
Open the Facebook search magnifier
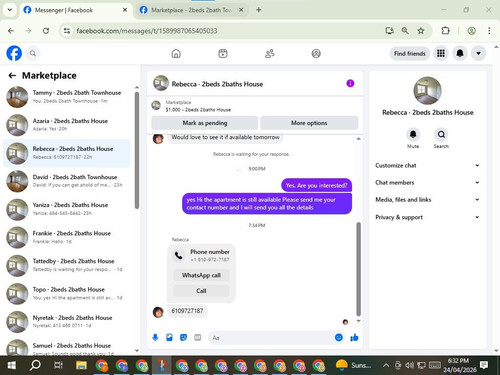click(33, 53)
